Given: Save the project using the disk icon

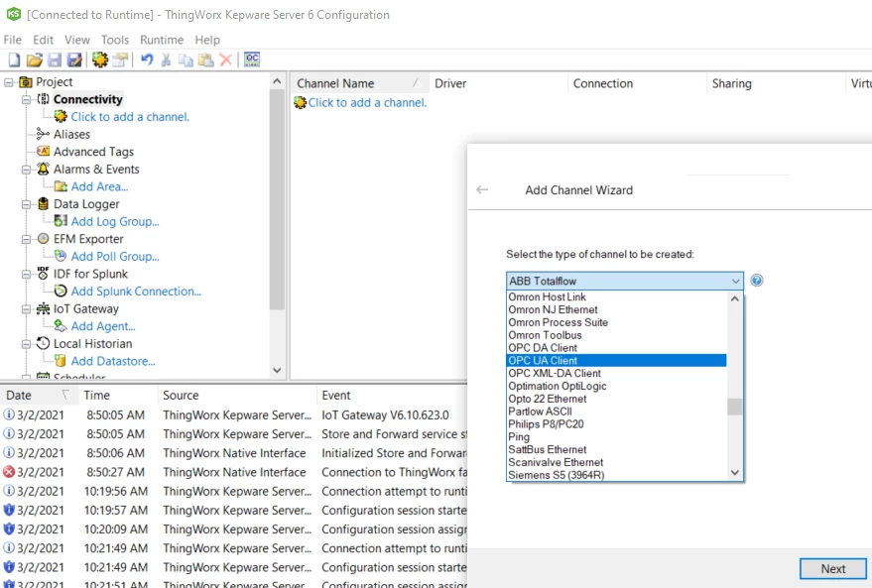Looking at the screenshot, I should [56, 61].
